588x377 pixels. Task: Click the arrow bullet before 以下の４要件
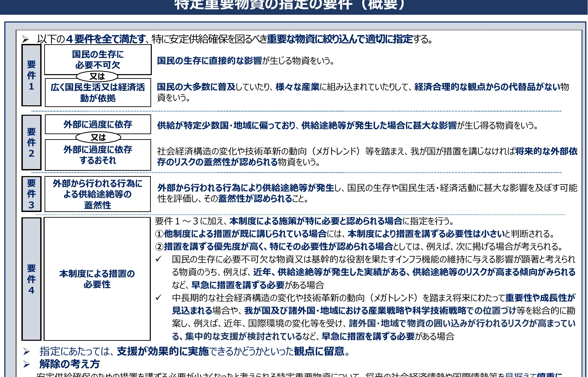point(25,40)
